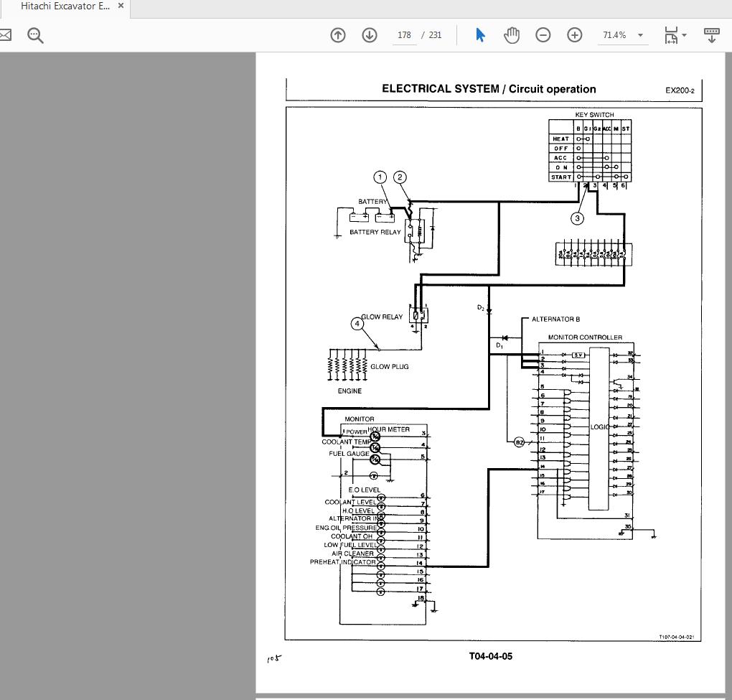Click the page number input showing 178
Image resolution: width=732 pixels, height=700 pixels.
(403, 34)
